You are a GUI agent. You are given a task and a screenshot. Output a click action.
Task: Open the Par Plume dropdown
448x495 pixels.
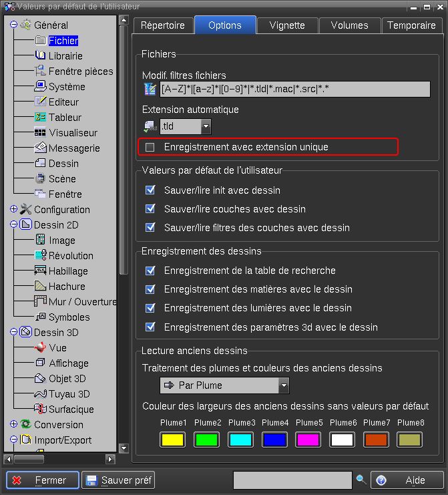[x=284, y=385]
